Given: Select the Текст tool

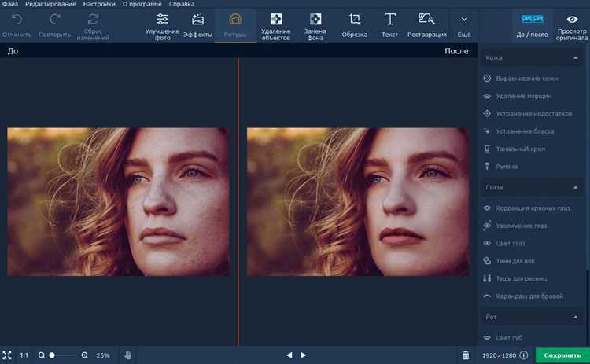Looking at the screenshot, I should [389, 26].
